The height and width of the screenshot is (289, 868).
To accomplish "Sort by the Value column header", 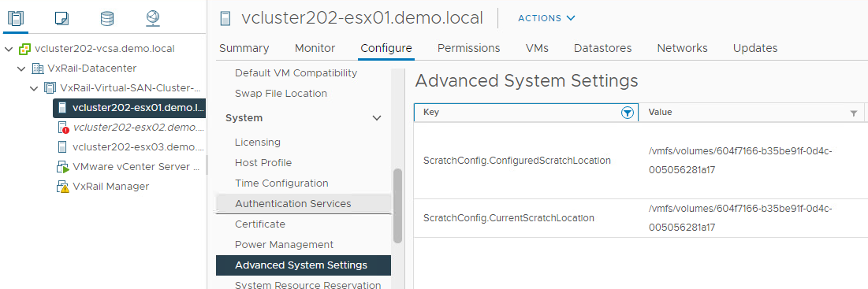I will (660, 112).
